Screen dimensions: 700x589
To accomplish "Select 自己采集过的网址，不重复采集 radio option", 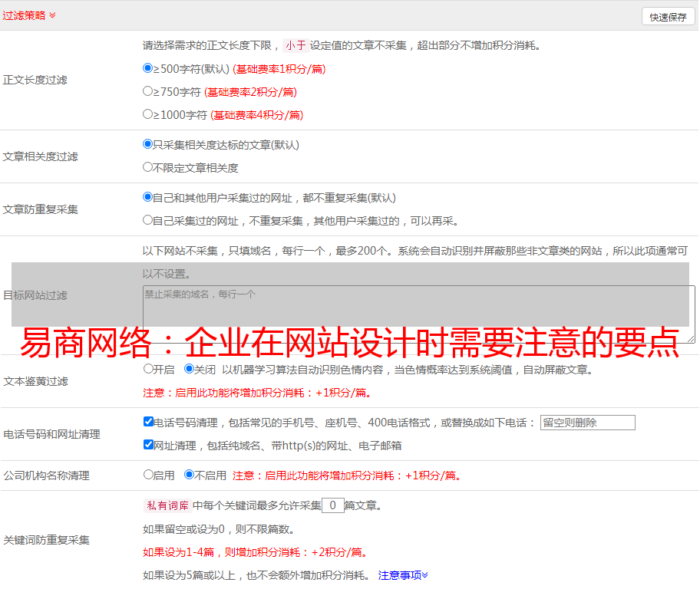I will coord(148,219).
